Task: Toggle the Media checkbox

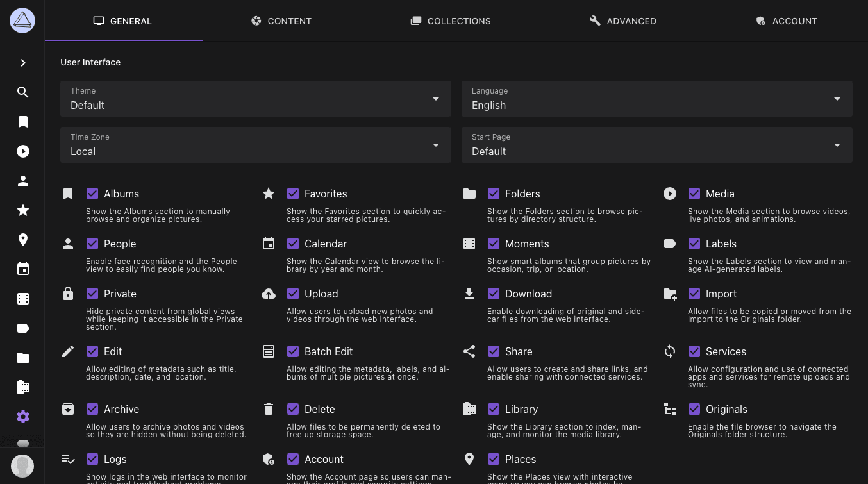Action: pyautogui.click(x=694, y=194)
